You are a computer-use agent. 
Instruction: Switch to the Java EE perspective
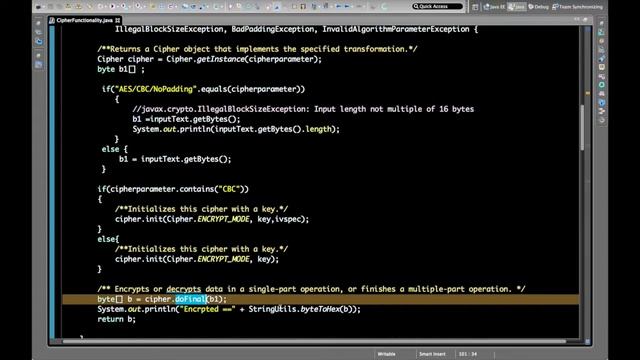coord(494,7)
